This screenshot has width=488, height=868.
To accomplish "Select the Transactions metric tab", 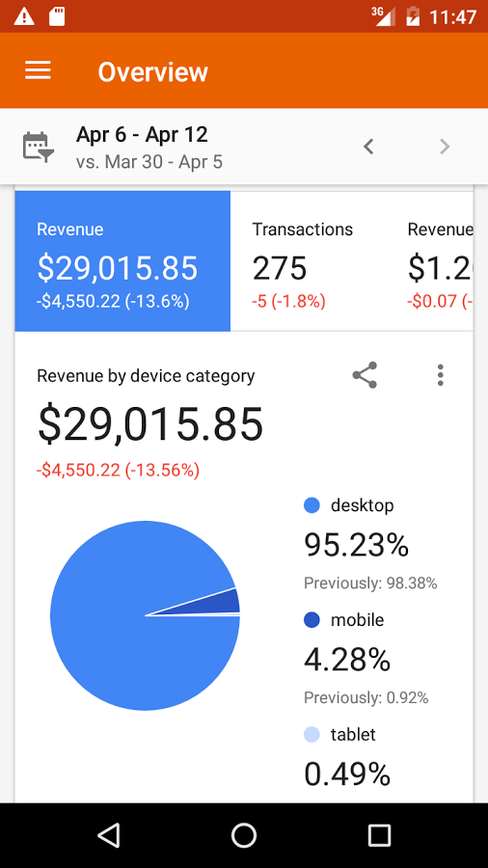I will pyautogui.click(x=308, y=261).
